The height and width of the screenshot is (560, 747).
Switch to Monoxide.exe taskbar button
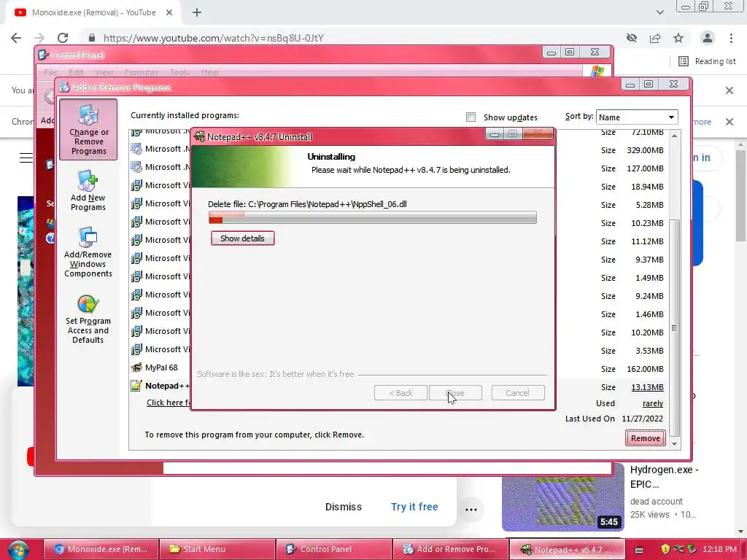(x=101, y=550)
